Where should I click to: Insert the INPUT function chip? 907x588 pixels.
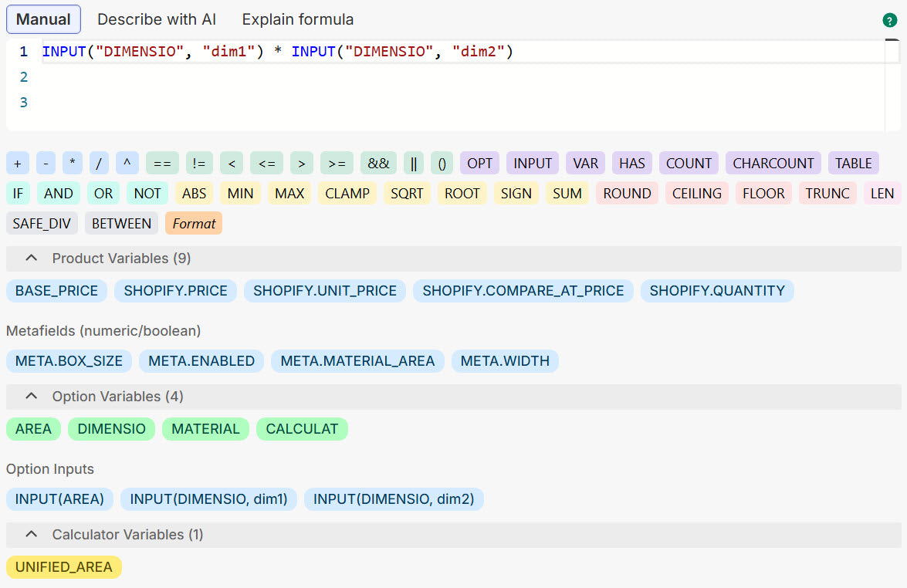(x=533, y=164)
